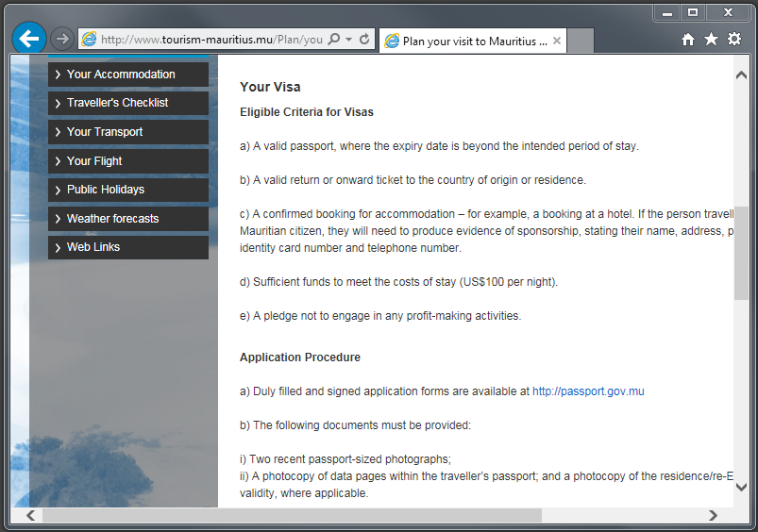Screen dimensions: 758x532
Task: Click the vertical scrollbar up arrow
Action: [x=741, y=75]
